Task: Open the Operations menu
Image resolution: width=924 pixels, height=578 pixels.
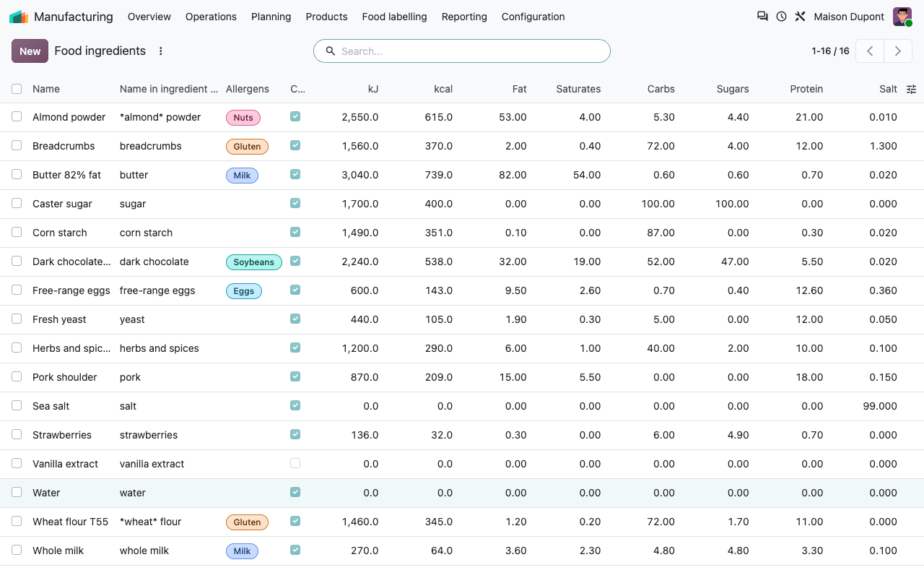Action: (x=211, y=17)
